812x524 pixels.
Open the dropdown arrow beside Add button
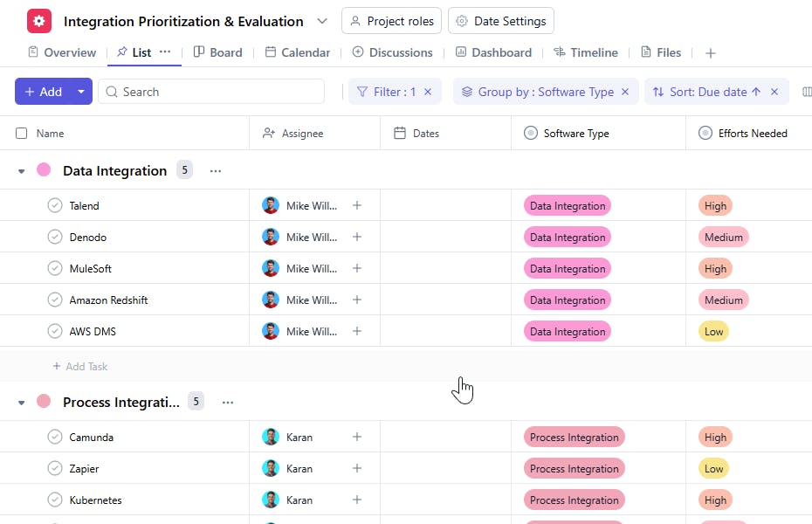click(81, 92)
